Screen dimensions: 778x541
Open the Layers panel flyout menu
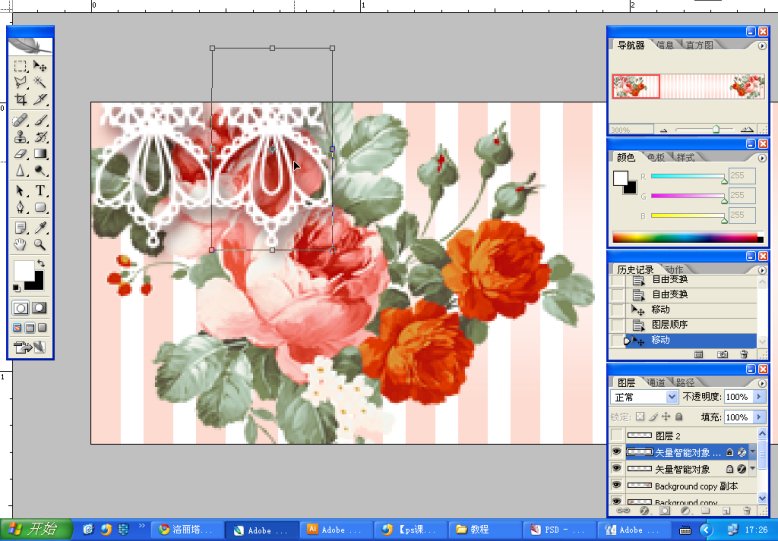click(762, 383)
